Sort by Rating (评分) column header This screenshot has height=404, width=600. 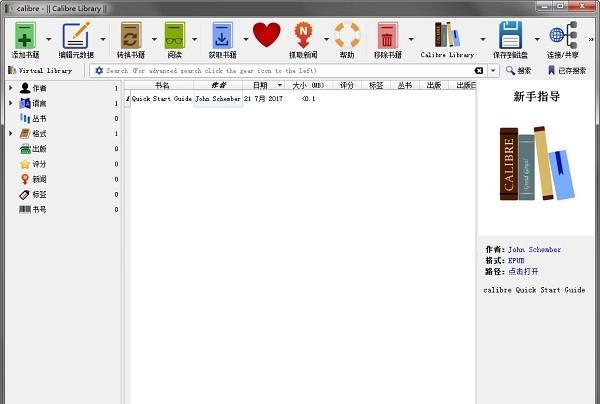coord(347,85)
